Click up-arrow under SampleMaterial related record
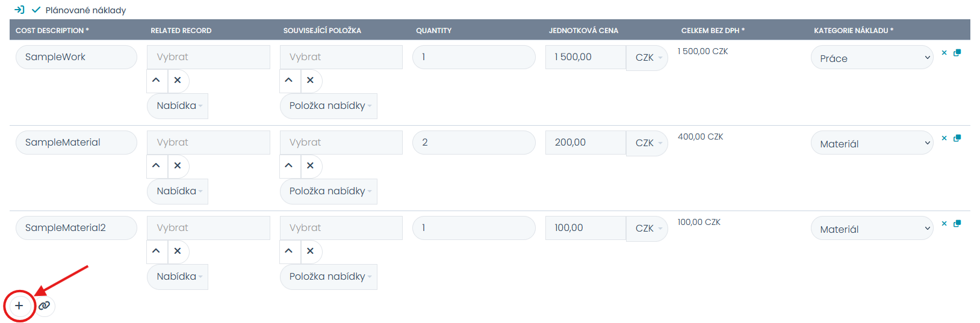Viewport: 980px width, 323px height. point(156,165)
